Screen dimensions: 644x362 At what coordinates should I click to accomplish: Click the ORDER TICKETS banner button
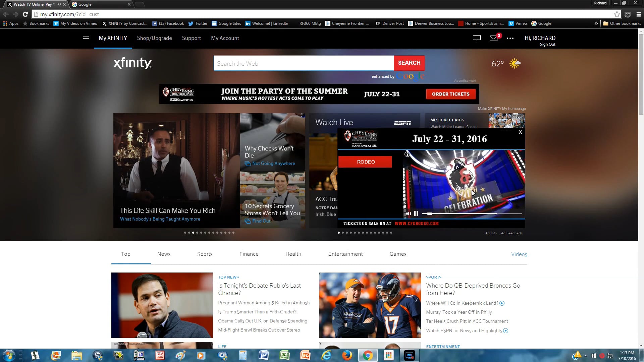(x=450, y=94)
